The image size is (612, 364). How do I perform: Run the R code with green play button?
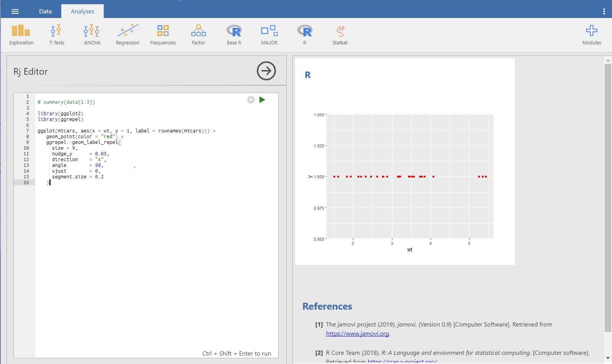coord(262,100)
